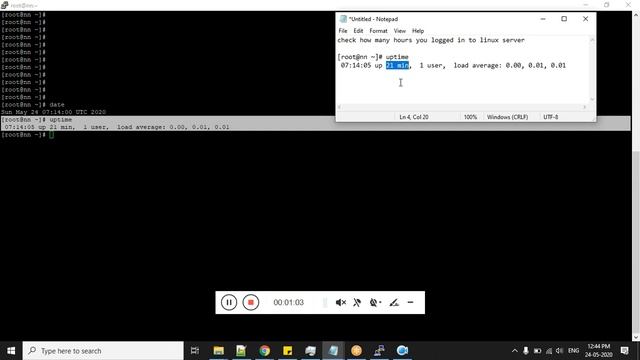640x360 pixels.
Task: Click the 'date' command line in terminal
Action: tap(33, 104)
